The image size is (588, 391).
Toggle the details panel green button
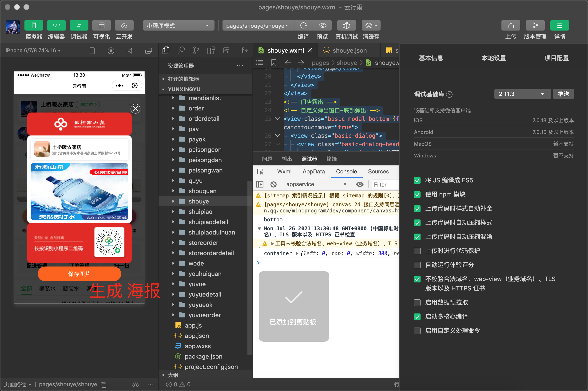pyautogui.click(x=560, y=25)
